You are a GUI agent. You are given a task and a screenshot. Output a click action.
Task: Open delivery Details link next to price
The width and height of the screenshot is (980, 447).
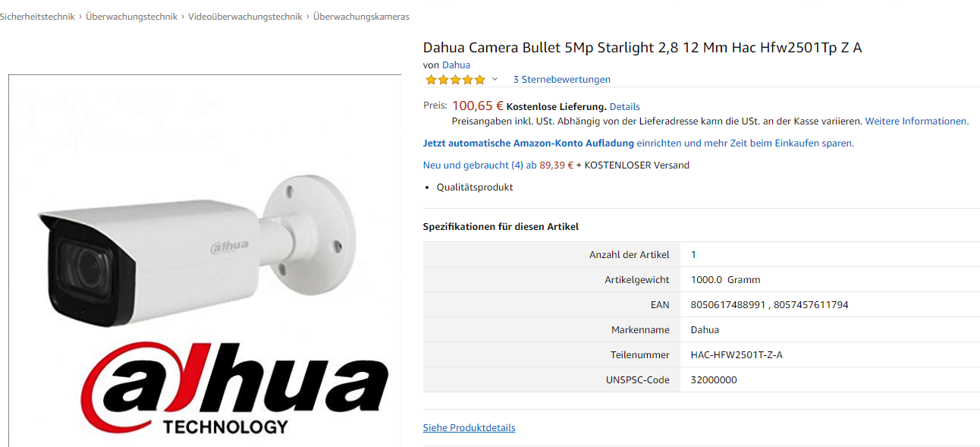[624, 107]
